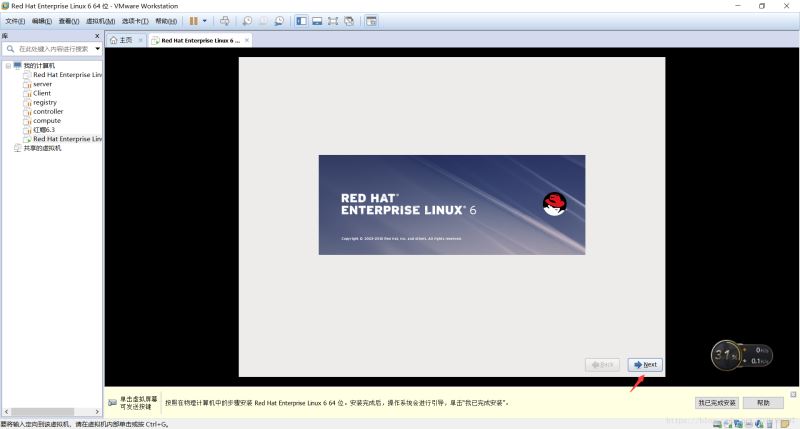Open the dropdown arrow beside the pause button

tap(206, 21)
